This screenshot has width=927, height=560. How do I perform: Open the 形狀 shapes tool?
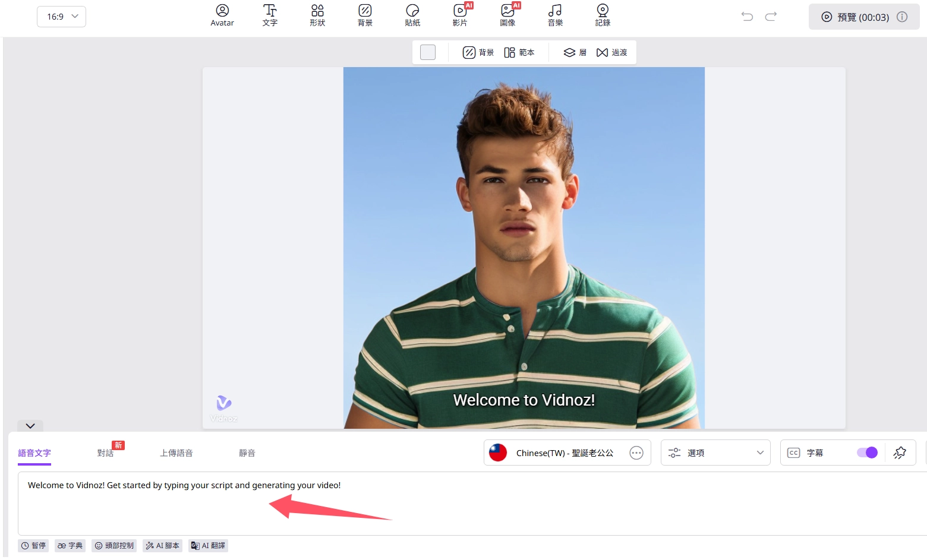(x=317, y=15)
